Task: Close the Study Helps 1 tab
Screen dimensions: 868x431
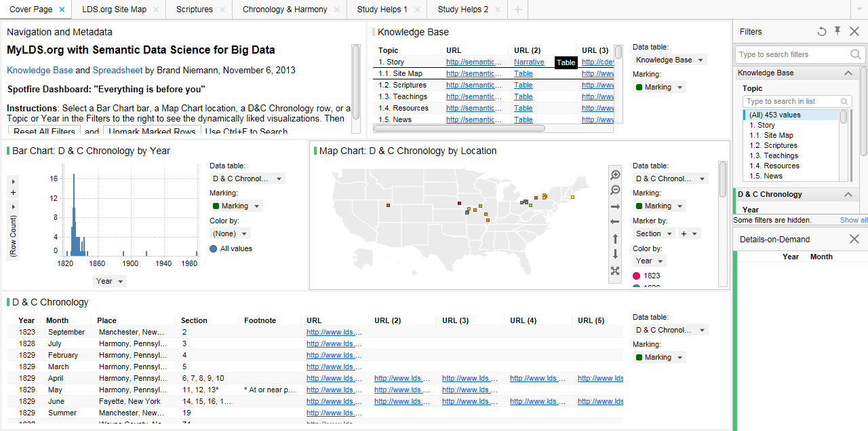Action: coord(417,10)
